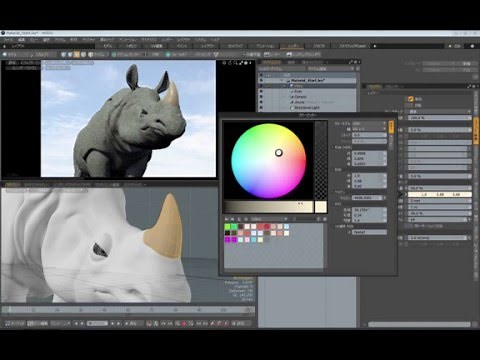Click the first shield-shaped selection mode icon
Viewport: 480px width, 360px height.
pos(63,54)
